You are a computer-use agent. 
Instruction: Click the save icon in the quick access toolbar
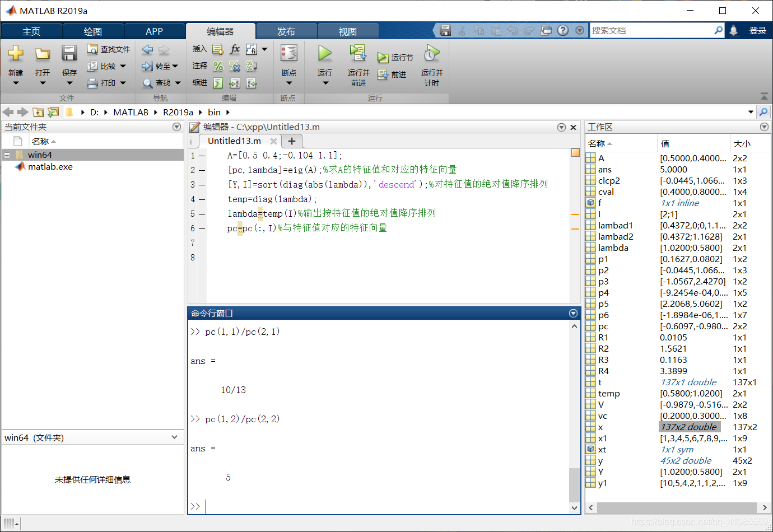pos(445,30)
